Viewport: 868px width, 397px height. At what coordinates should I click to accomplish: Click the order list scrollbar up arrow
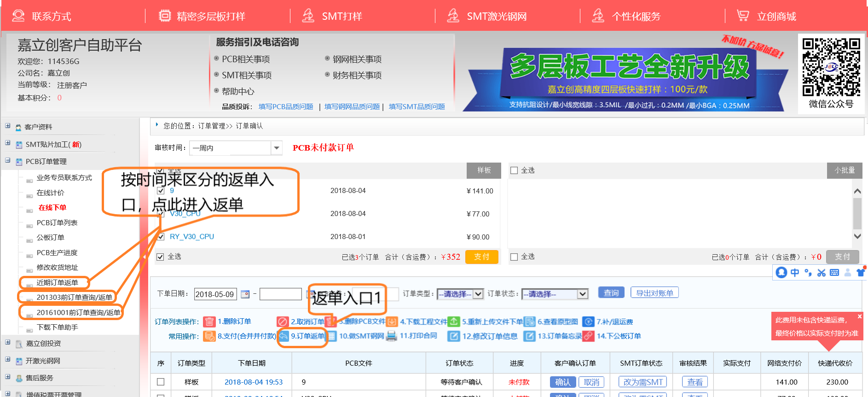(x=857, y=191)
